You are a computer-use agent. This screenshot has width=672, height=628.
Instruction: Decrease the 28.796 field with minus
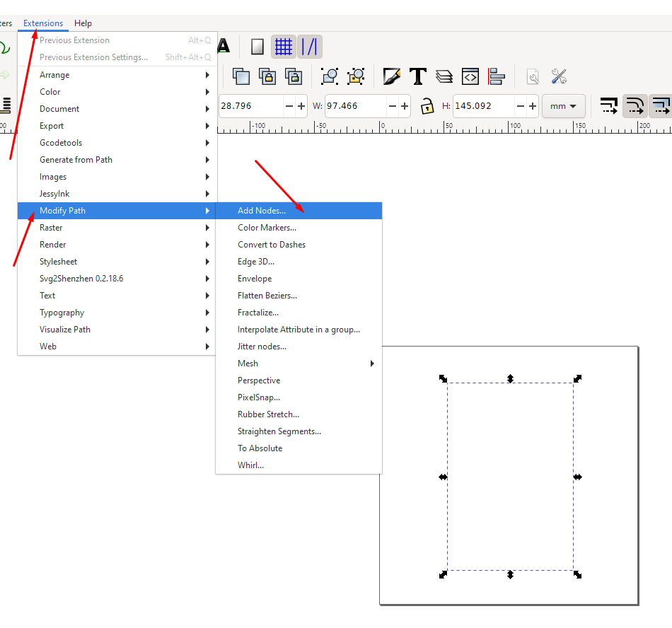coord(289,106)
